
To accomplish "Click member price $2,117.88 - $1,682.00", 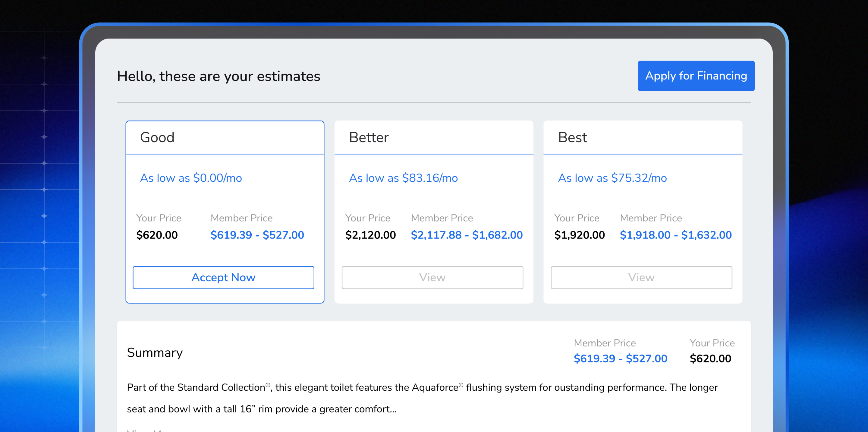I will [x=467, y=235].
